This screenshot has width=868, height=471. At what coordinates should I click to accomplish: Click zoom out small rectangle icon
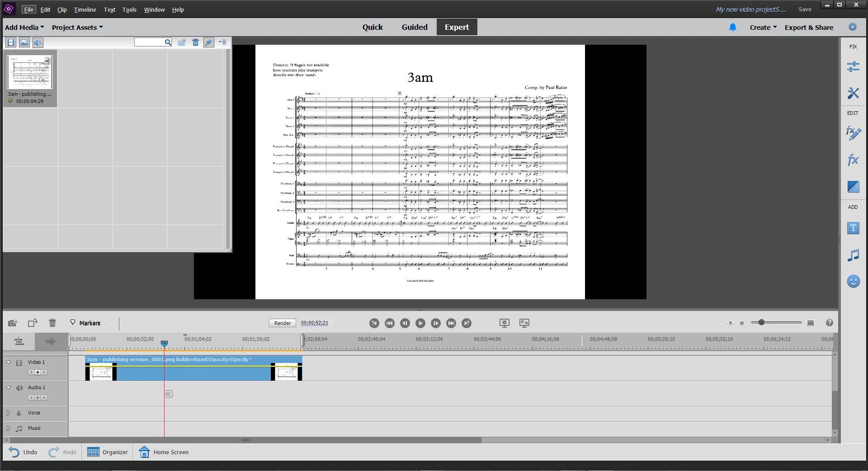pyautogui.click(x=742, y=323)
